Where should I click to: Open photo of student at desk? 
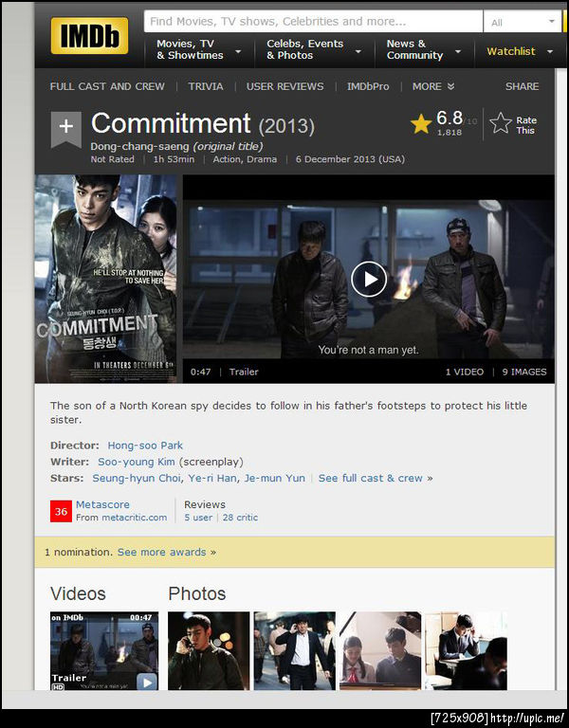coord(467,650)
